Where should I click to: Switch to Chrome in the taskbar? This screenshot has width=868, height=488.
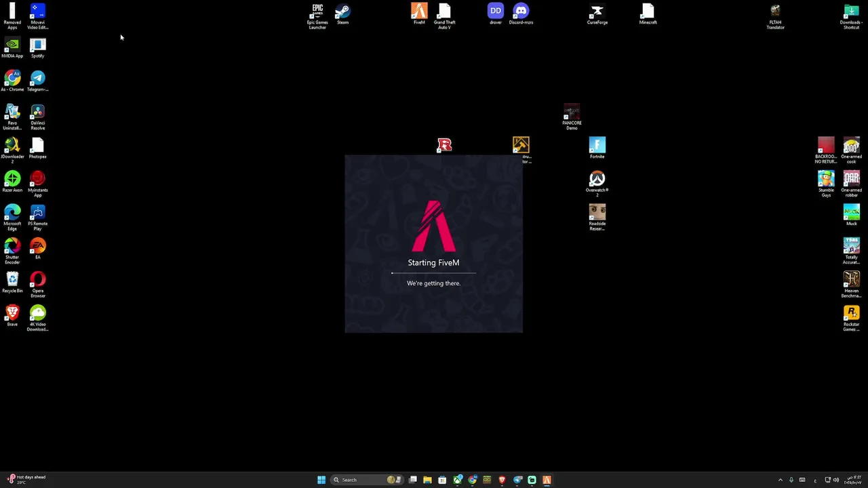pyautogui.click(x=472, y=480)
